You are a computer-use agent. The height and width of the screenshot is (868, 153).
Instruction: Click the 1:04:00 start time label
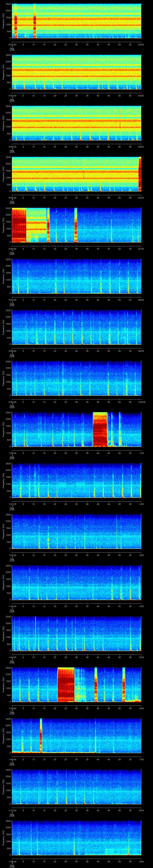coord(12,657)
